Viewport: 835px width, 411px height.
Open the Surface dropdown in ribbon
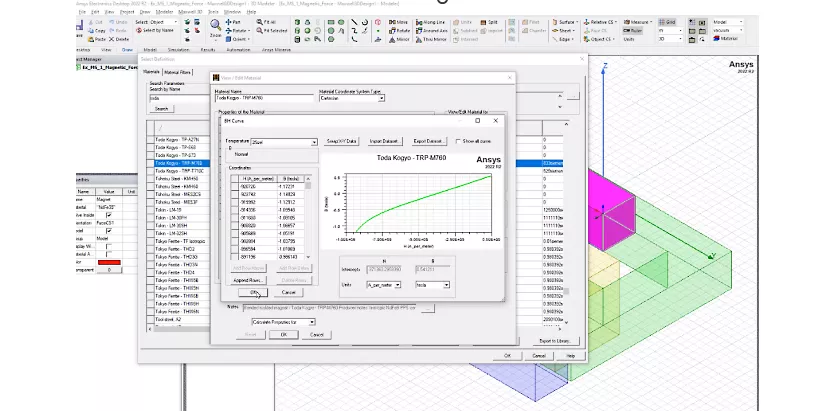point(565,22)
